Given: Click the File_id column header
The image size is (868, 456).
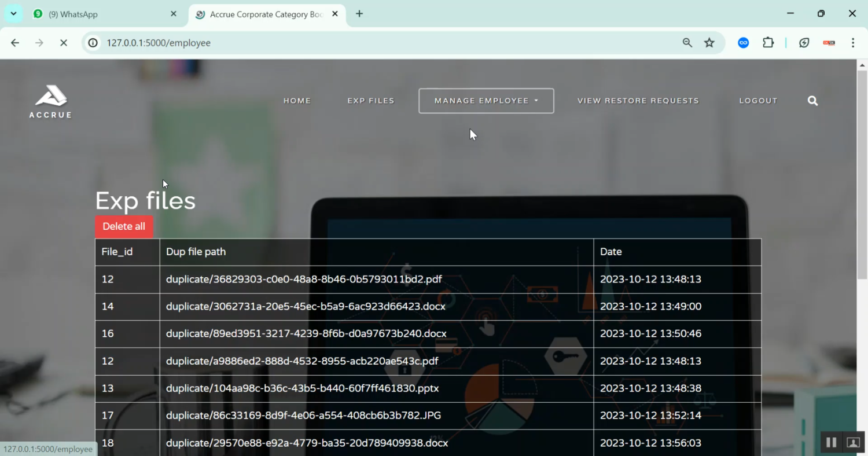Looking at the screenshot, I should [127, 252].
